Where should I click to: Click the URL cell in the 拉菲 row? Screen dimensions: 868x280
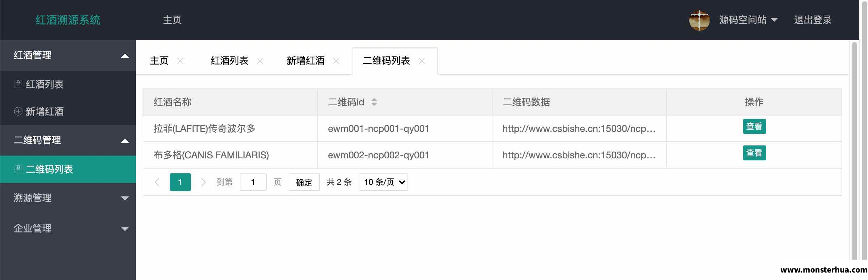pos(579,128)
